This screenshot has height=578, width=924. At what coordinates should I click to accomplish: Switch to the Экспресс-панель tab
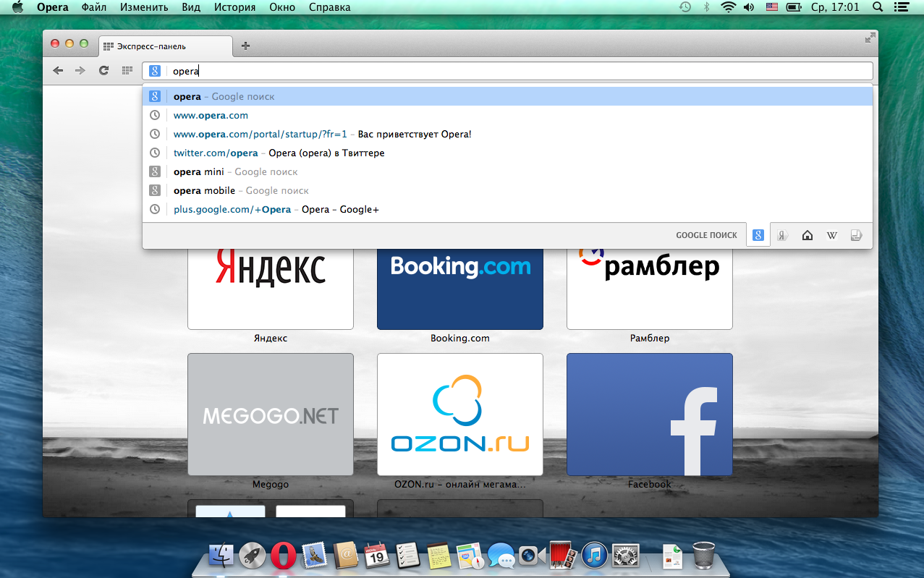pyautogui.click(x=165, y=46)
